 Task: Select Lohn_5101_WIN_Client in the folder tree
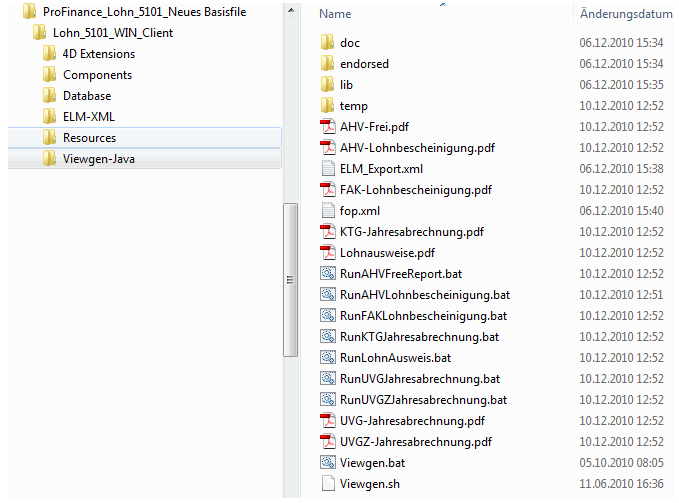[112, 33]
